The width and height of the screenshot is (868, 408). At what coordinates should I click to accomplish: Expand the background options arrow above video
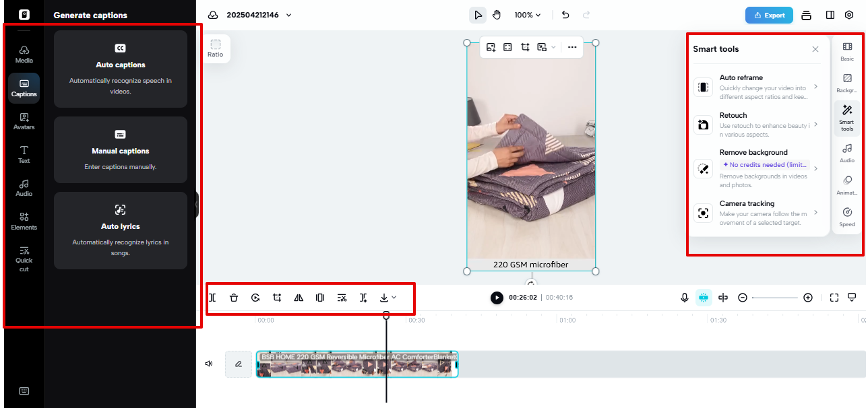tap(554, 47)
